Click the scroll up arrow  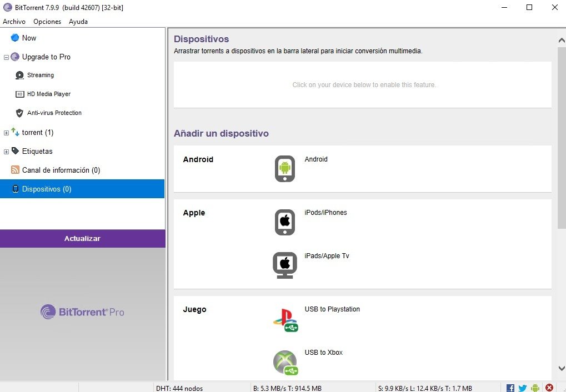point(562,41)
